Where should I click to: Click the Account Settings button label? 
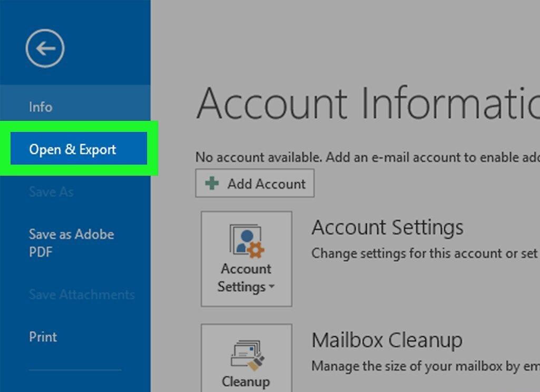pyautogui.click(x=246, y=278)
